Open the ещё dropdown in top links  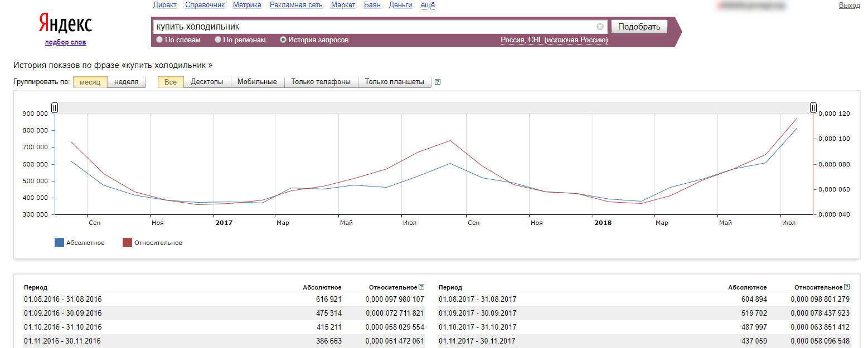428,5
